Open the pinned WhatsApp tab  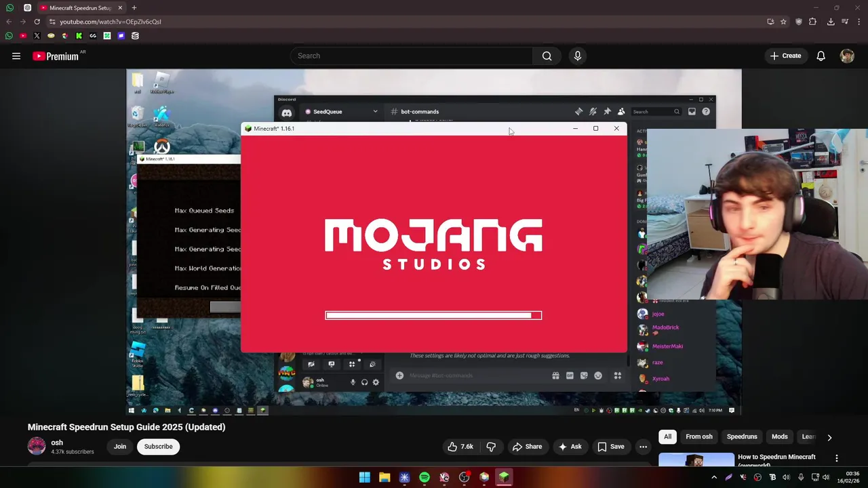pos(10,7)
